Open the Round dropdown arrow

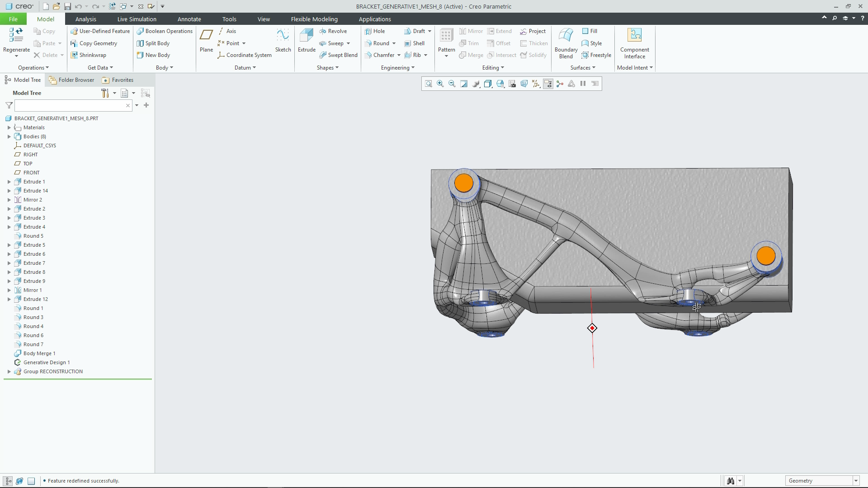coord(394,43)
